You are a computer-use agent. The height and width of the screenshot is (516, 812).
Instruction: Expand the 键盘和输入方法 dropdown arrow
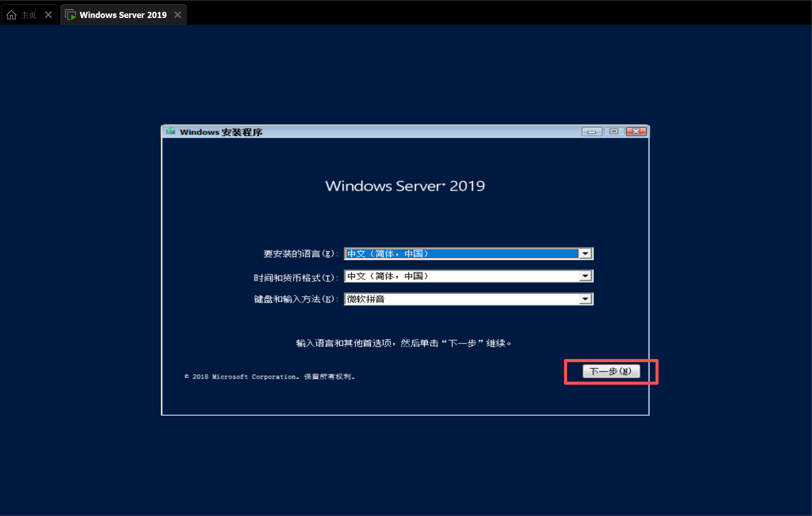point(585,299)
